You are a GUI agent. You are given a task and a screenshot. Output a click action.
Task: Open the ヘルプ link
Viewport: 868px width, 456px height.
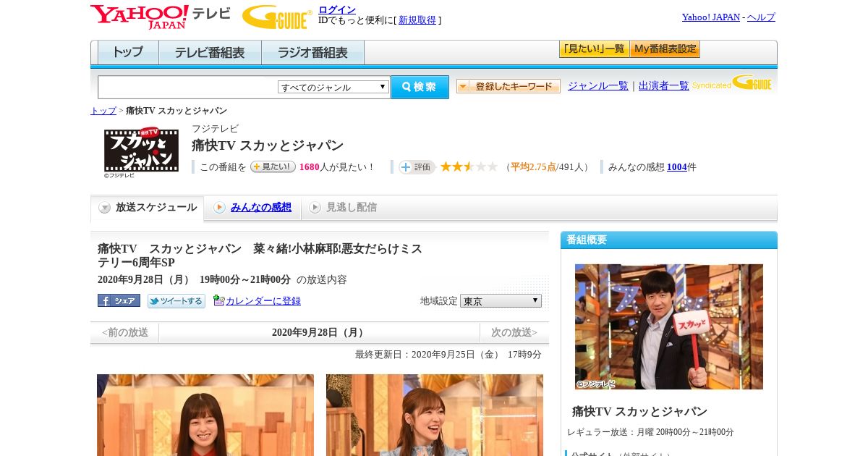click(761, 17)
